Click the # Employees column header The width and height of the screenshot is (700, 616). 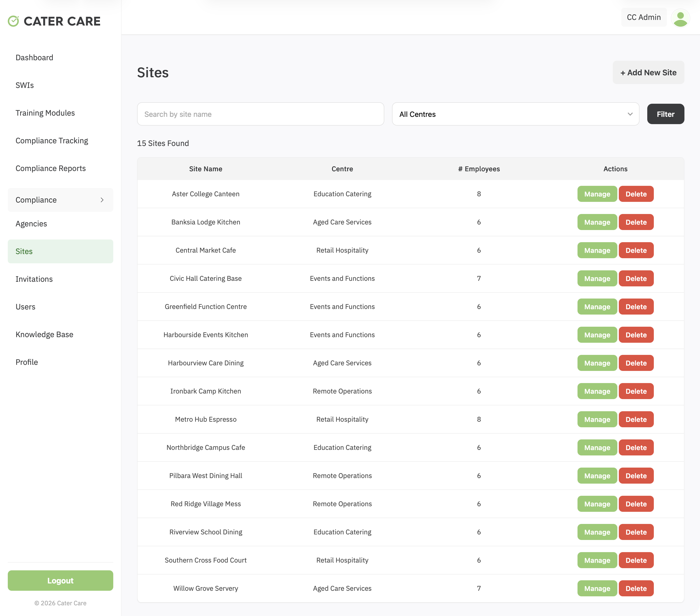click(479, 169)
